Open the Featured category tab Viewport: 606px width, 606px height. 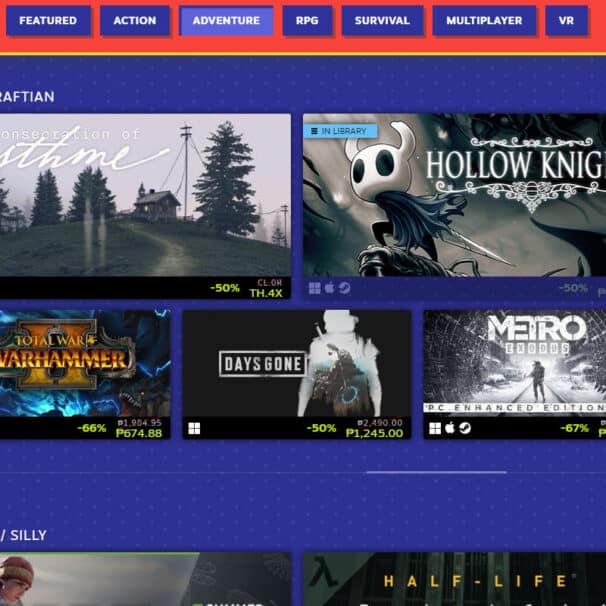tap(48, 20)
